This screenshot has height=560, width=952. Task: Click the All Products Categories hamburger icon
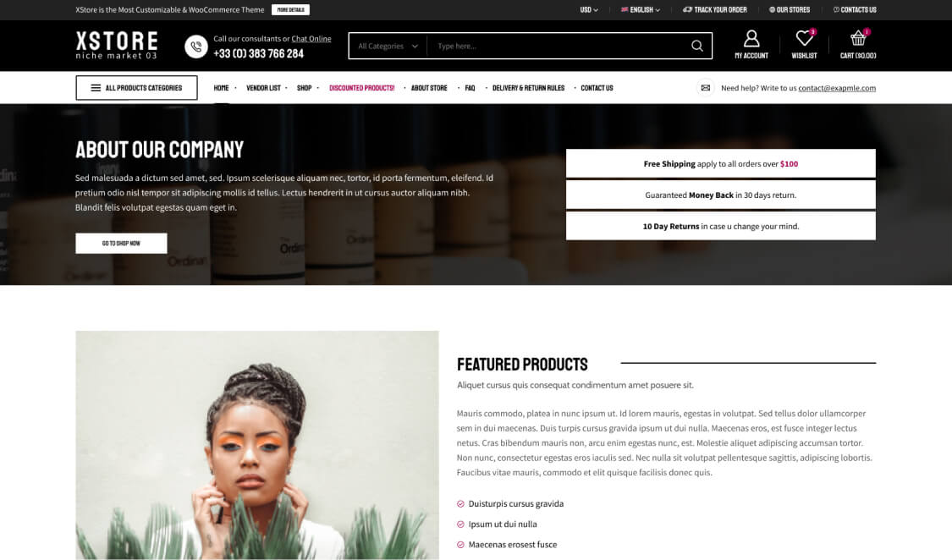(96, 88)
